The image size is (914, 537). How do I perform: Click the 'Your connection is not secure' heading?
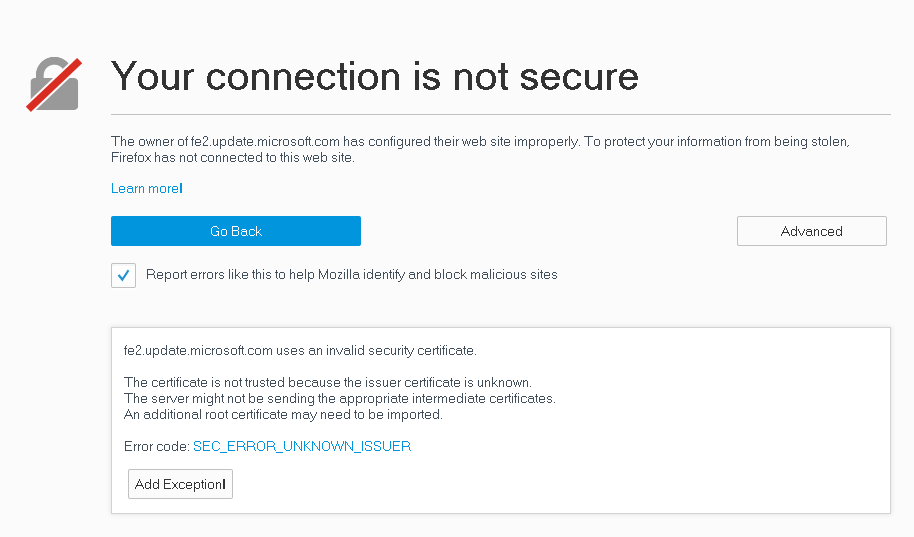click(x=375, y=76)
